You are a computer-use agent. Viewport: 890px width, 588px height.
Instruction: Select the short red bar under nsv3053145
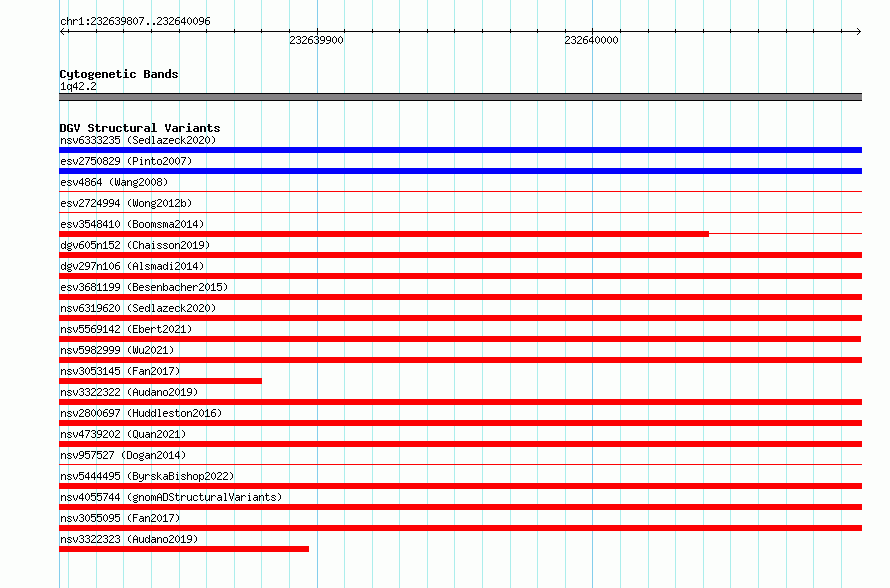pyautogui.click(x=161, y=381)
